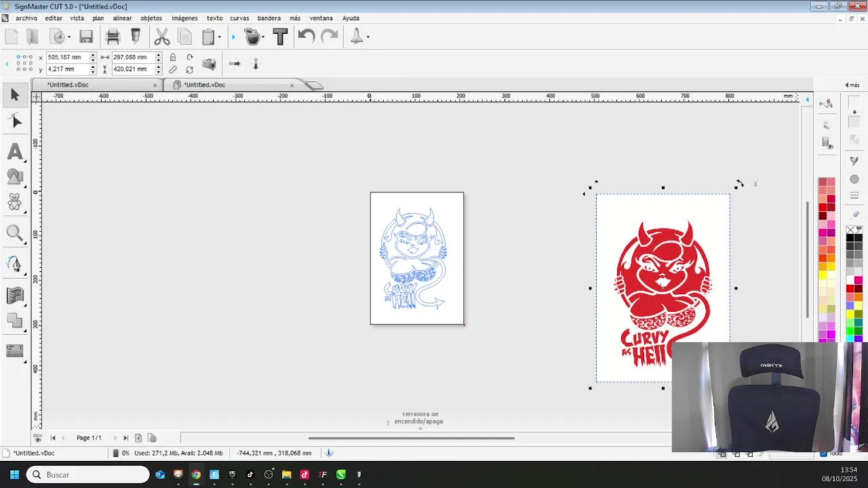Click the info icon in status bar
Viewport: 868px width, 488px height.
click(x=329, y=453)
